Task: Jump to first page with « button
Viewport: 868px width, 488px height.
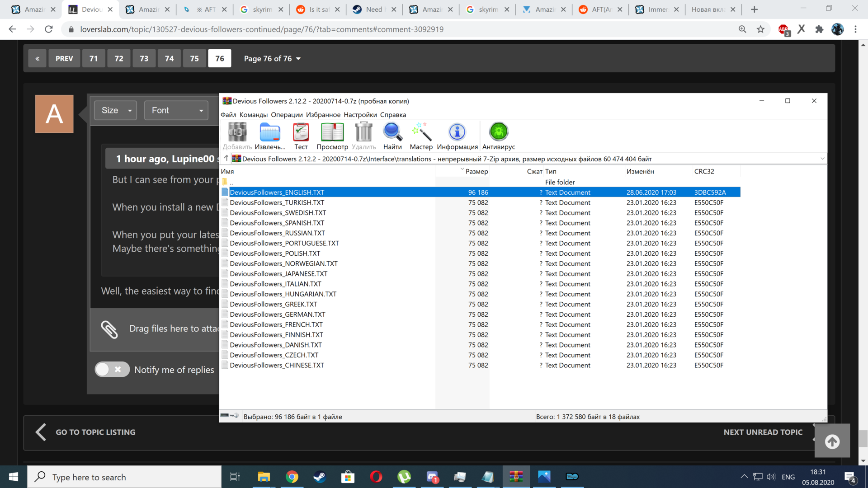Action: (37, 58)
